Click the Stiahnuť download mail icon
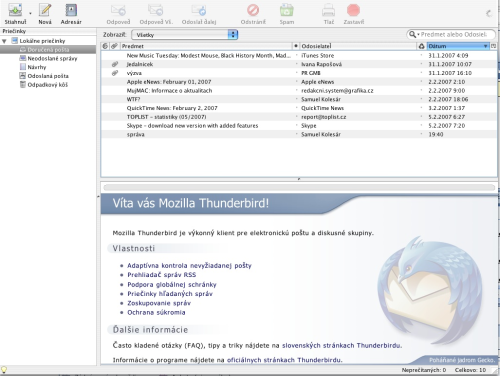 click(x=15, y=10)
